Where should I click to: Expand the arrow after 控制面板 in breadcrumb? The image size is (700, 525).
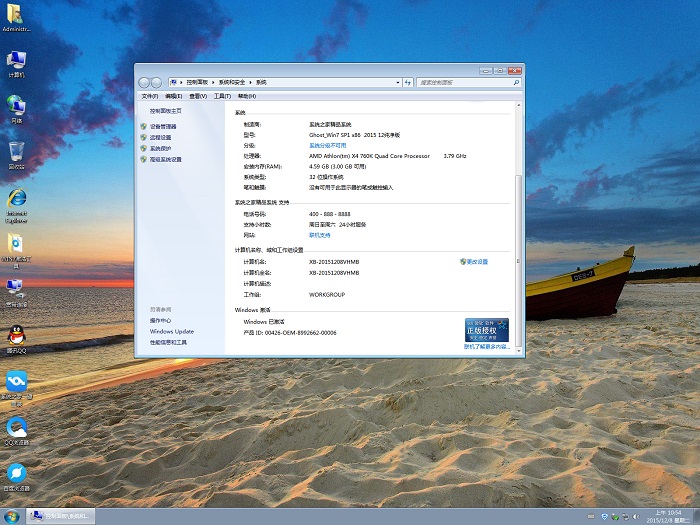tap(213, 82)
